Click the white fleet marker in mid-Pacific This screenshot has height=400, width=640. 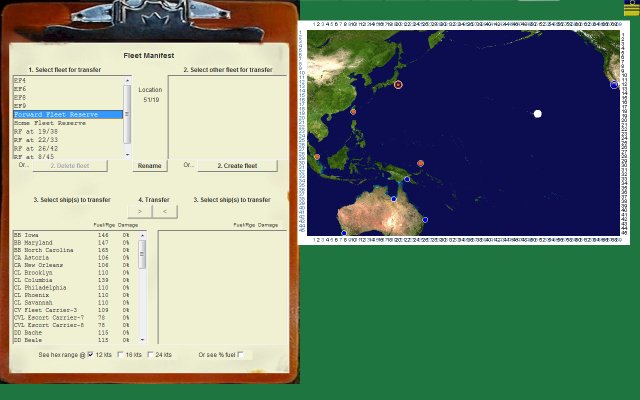coord(538,114)
